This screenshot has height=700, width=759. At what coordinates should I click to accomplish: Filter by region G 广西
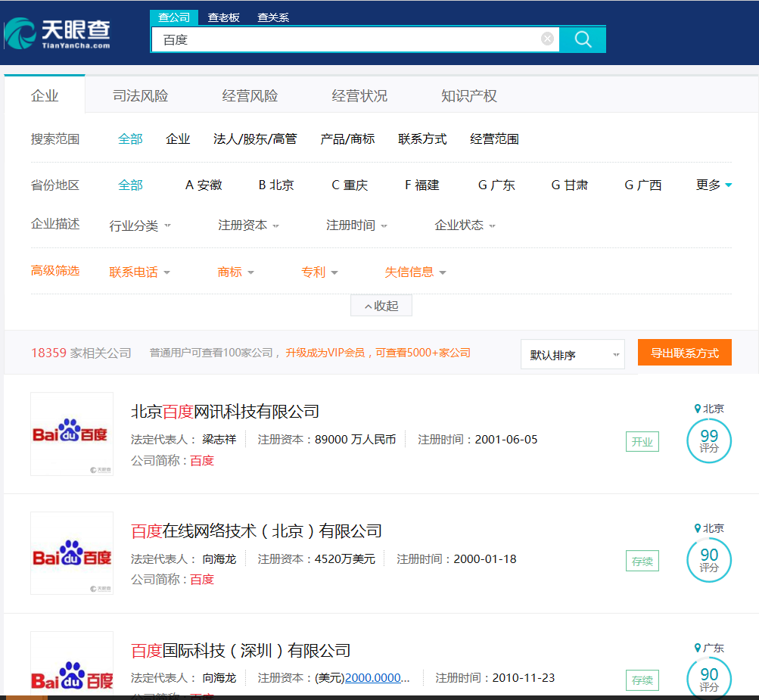(x=642, y=185)
